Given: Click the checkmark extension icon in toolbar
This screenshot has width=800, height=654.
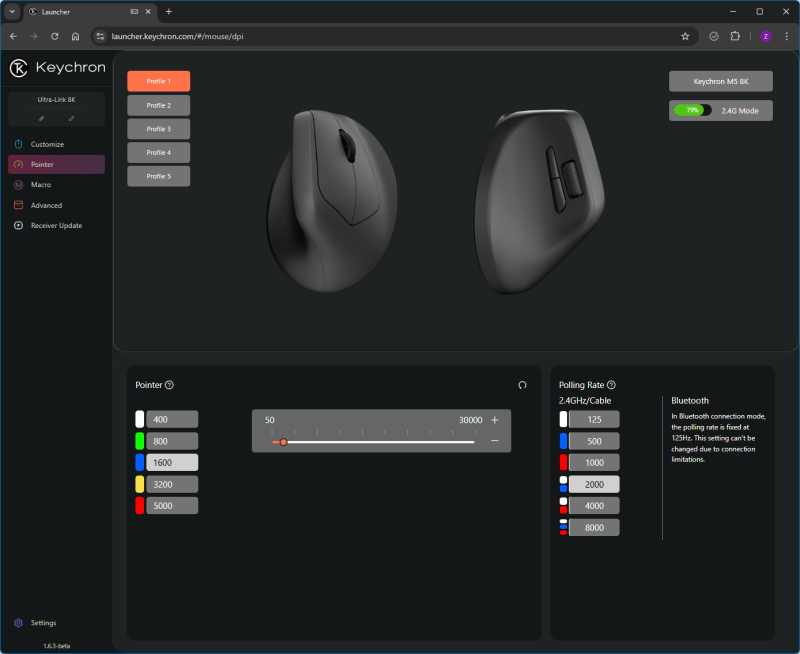Looking at the screenshot, I should (714, 36).
